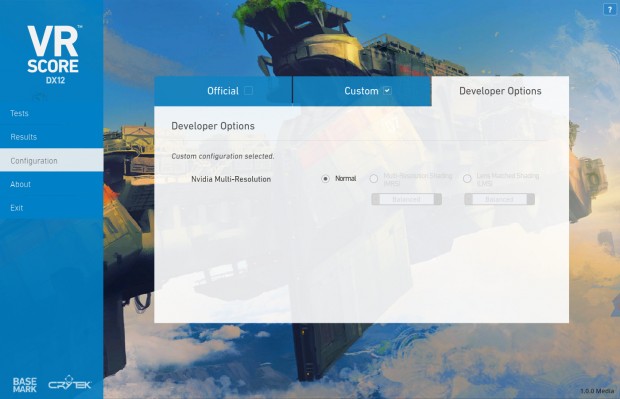Click the Basemark logo
This screenshot has width=620, height=399.
(25, 385)
